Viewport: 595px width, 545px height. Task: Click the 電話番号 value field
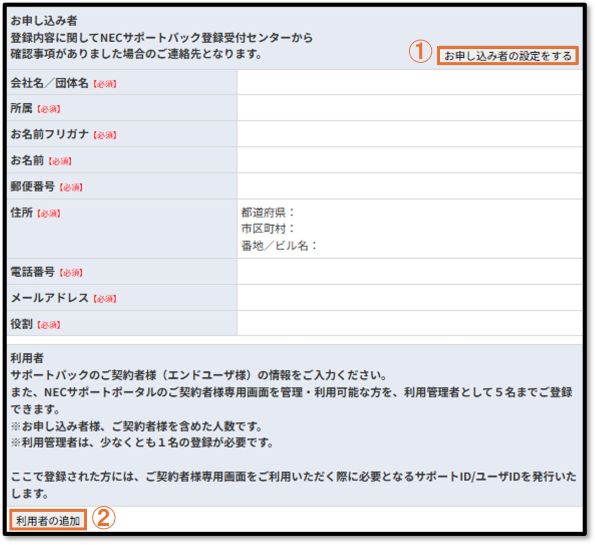[x=409, y=272]
